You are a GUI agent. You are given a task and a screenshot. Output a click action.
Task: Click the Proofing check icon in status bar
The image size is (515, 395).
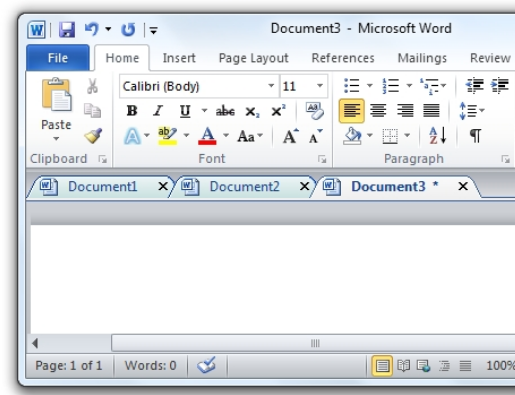(x=206, y=365)
